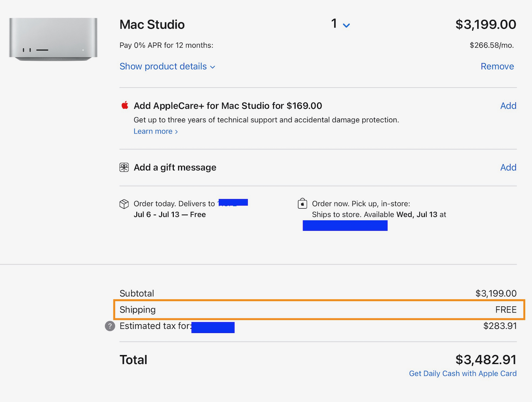Click the AppleCare+ $169.00 heading
This screenshot has height=402, width=532.
(228, 106)
